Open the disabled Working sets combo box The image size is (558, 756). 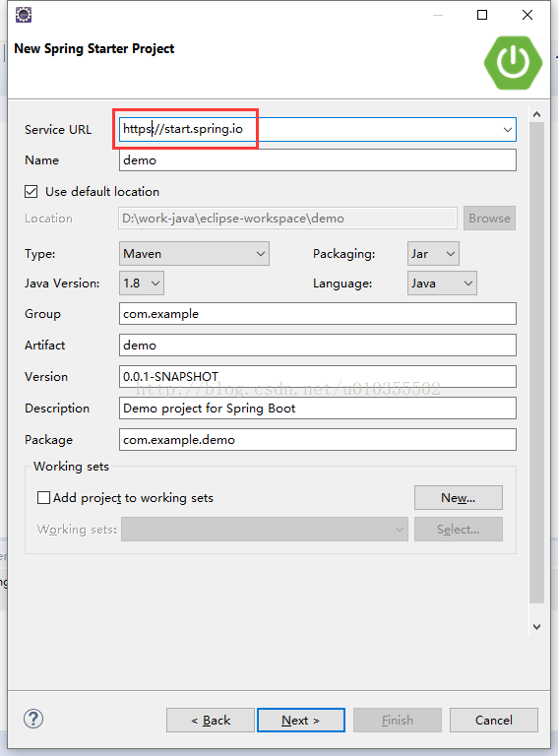[265, 529]
